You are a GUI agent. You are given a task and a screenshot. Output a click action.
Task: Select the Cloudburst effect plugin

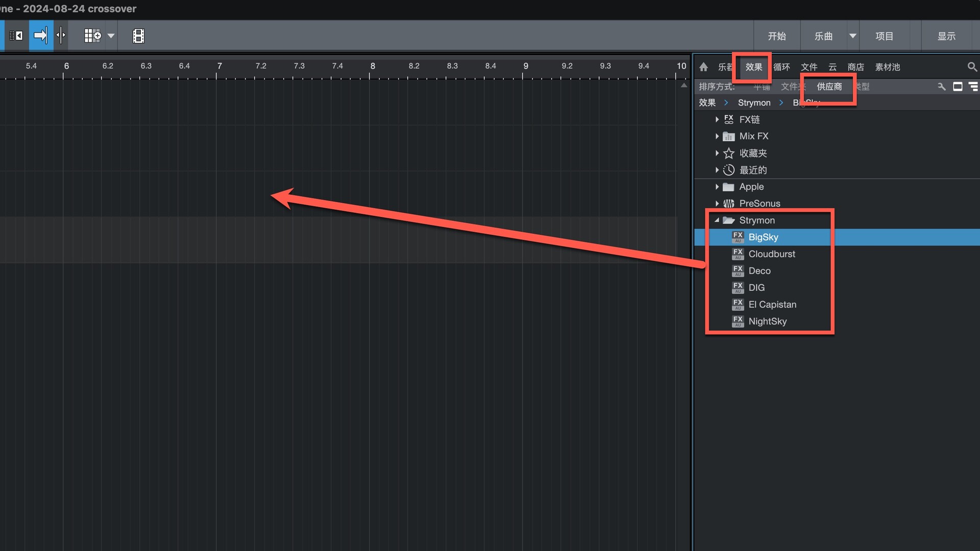click(x=771, y=254)
